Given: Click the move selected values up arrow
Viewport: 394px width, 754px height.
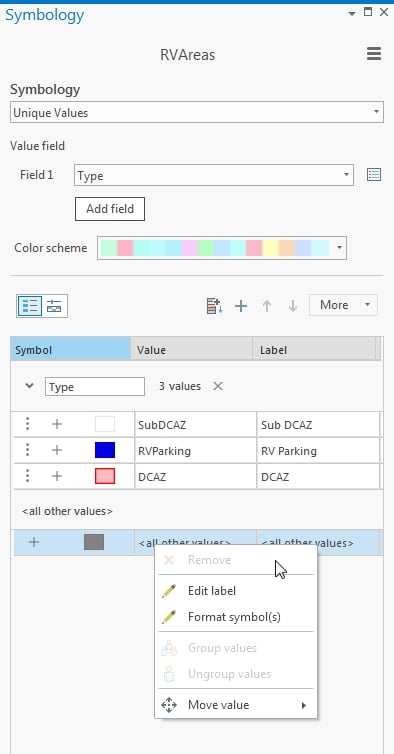Looking at the screenshot, I should coord(267,306).
